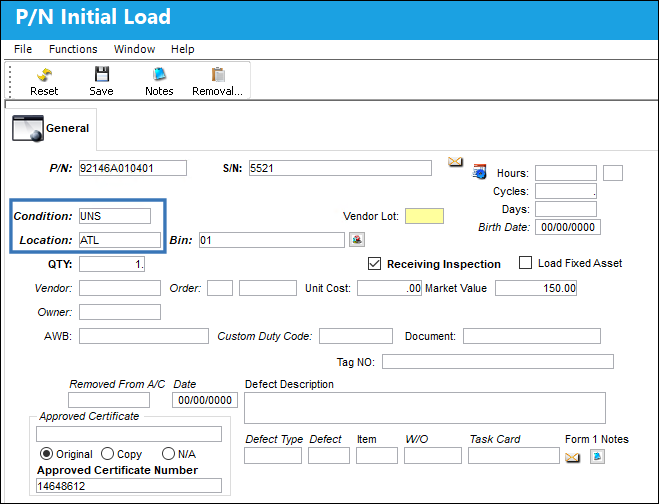This screenshot has width=659, height=504.
Task: Click the Defect Description text area
Action: point(424,408)
